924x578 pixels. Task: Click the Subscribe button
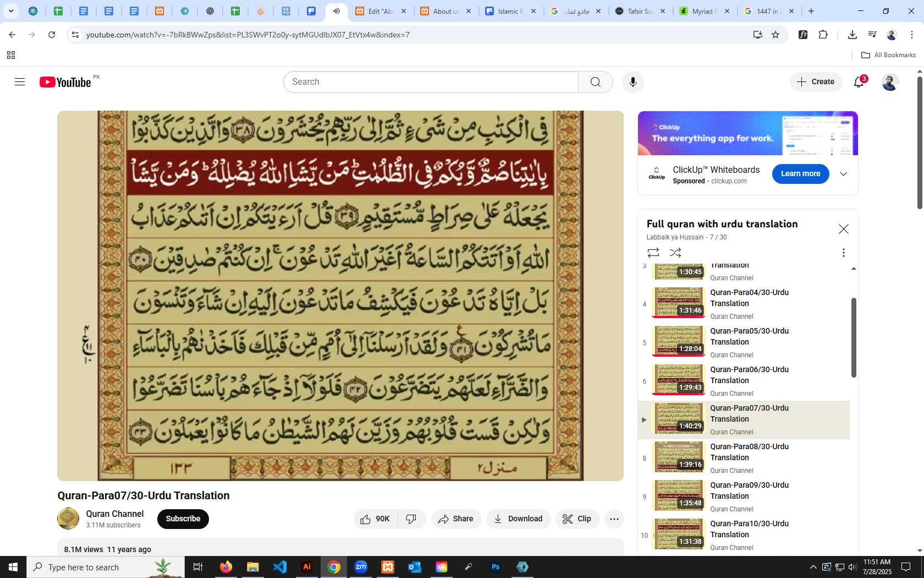183,519
